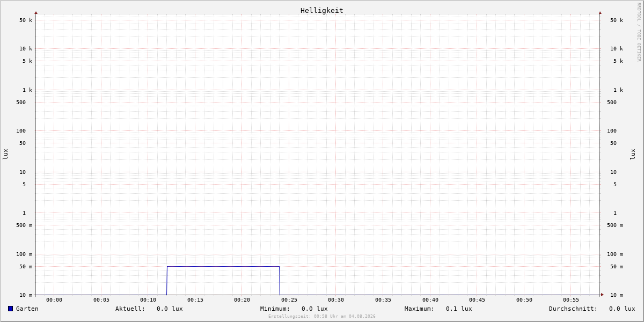Click the right lux axis title
Image resolution: width=644 pixels, height=322 pixels.
click(x=633, y=154)
